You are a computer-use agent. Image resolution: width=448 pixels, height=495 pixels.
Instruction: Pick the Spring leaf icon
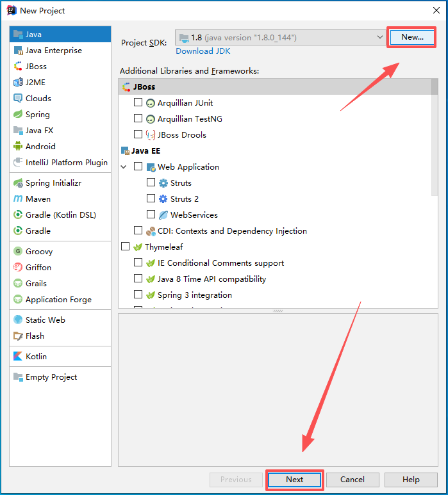[18, 114]
